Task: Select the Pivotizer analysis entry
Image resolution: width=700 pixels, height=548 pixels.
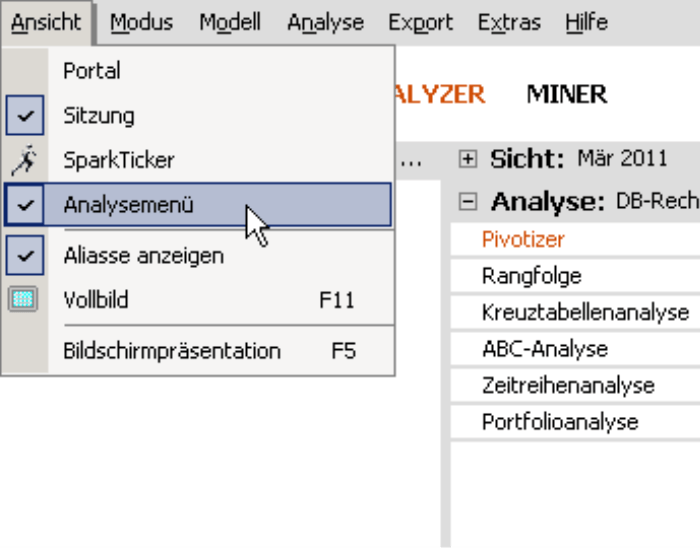Action: coord(523,240)
